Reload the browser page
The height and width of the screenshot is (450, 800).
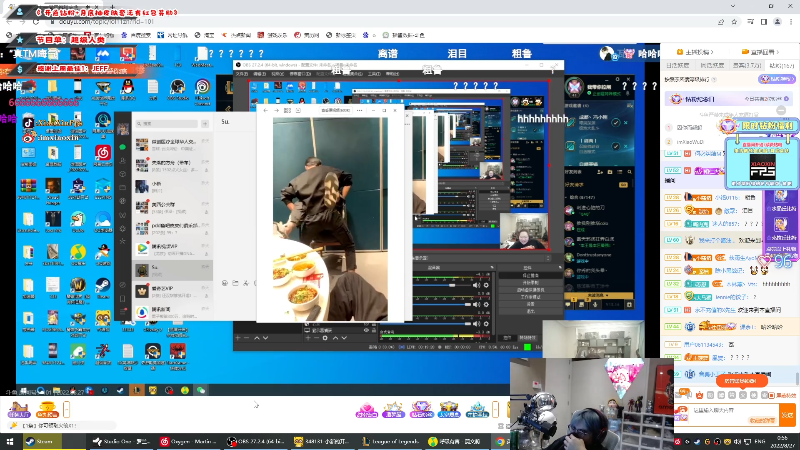click(36, 22)
